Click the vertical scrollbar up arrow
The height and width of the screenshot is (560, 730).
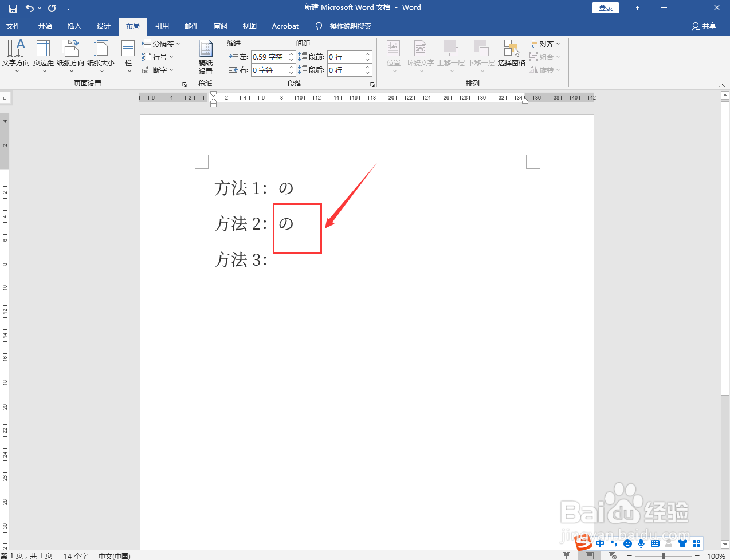(725, 96)
